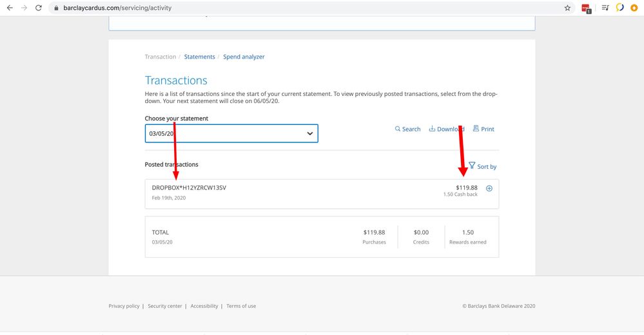Download the transactions list
This screenshot has height=335, width=644.
click(x=447, y=129)
